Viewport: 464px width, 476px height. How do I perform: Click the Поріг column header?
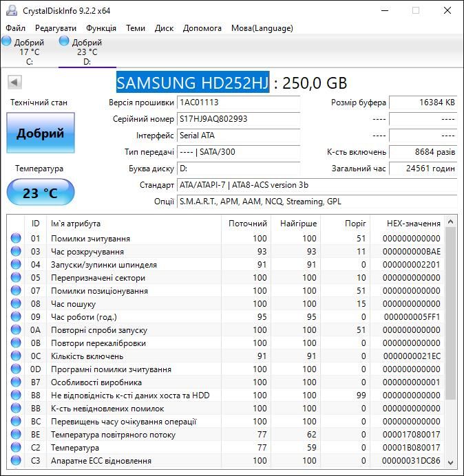tap(345, 224)
